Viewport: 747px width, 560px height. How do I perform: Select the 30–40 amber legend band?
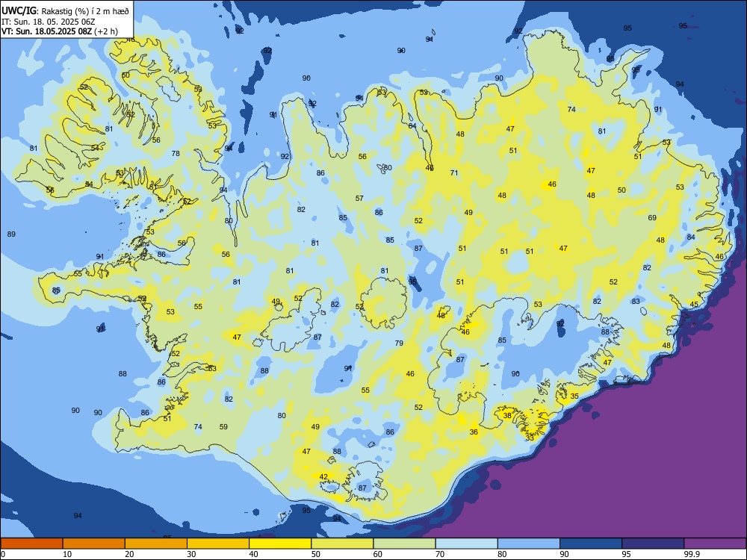pos(217,544)
